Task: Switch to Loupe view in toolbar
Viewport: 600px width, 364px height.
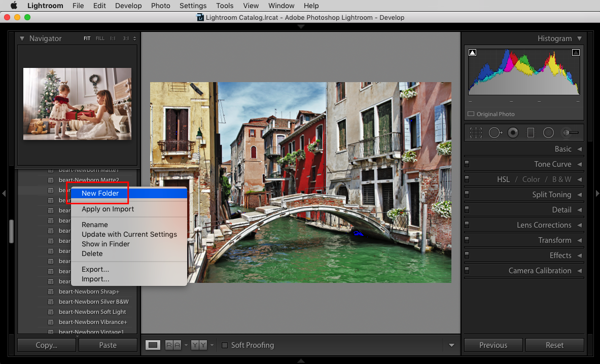Action: [153, 345]
